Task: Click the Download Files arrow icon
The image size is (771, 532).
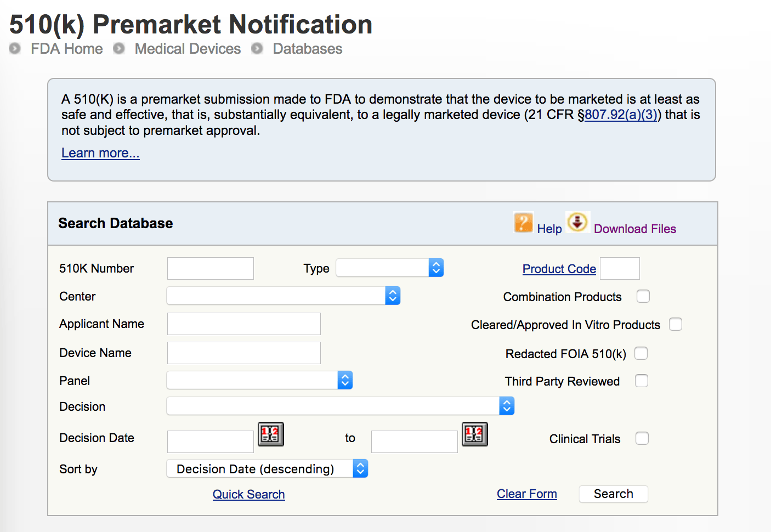Action: click(x=577, y=222)
